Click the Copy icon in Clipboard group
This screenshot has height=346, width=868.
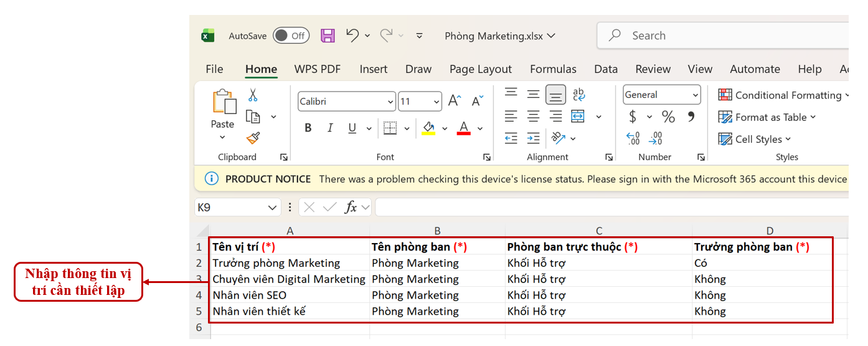click(x=253, y=117)
